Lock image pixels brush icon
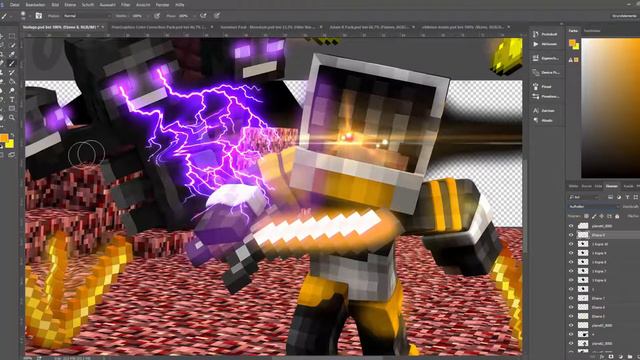640x360 pixels. click(594, 216)
